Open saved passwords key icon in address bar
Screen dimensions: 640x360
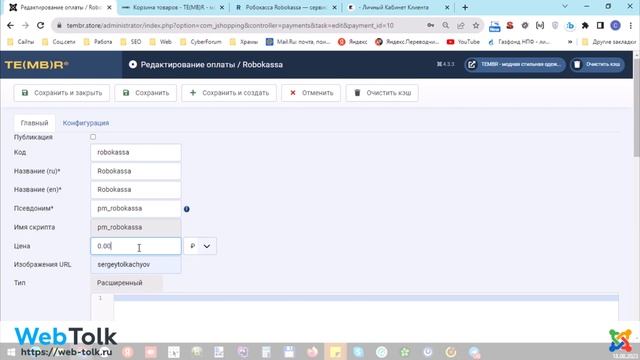(431, 25)
